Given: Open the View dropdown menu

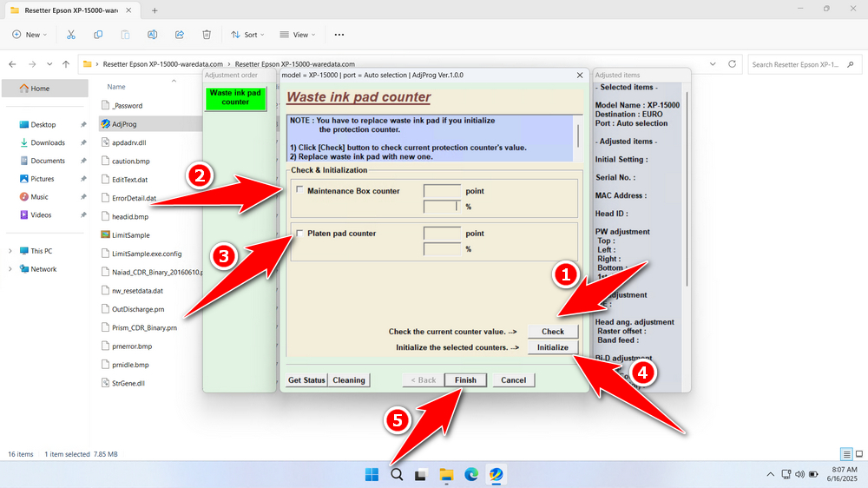Looking at the screenshot, I should [297, 35].
